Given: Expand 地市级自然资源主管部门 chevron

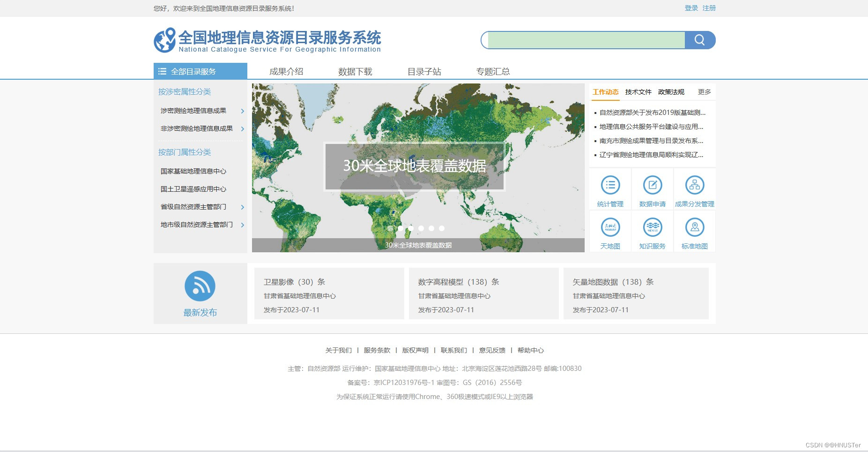Looking at the screenshot, I should point(243,225).
